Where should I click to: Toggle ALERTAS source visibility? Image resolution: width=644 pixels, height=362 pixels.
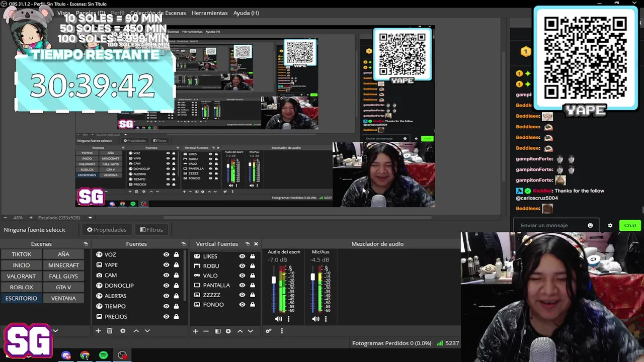click(166, 296)
